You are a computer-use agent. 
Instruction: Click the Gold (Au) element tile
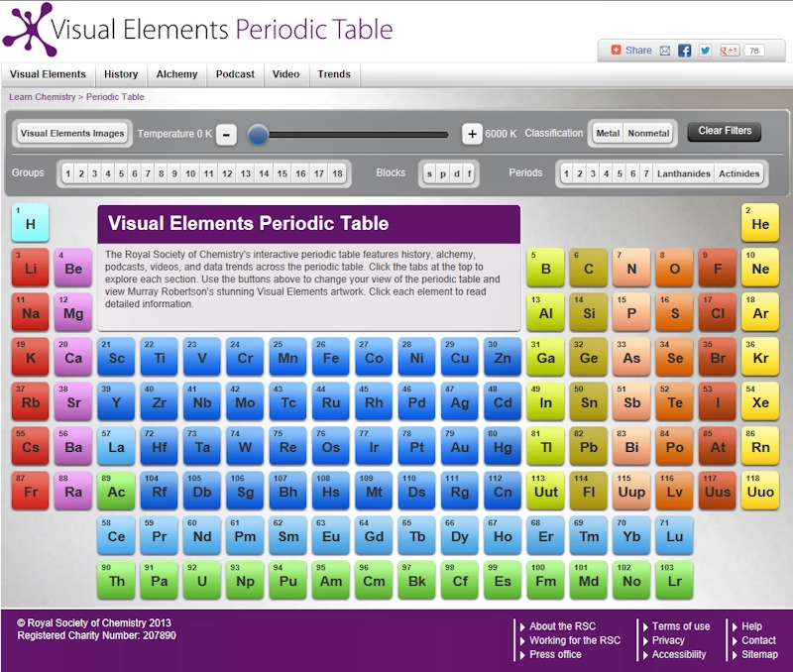pyautogui.click(x=460, y=446)
